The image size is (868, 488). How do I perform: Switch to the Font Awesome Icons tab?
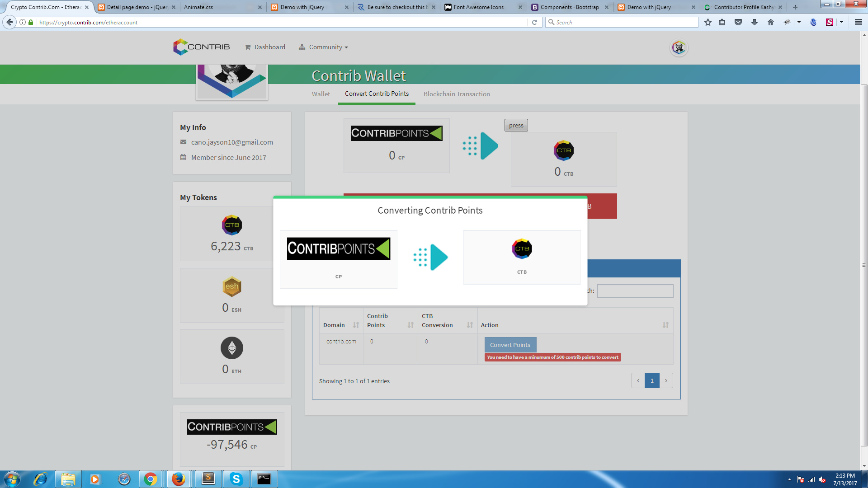[x=483, y=7]
